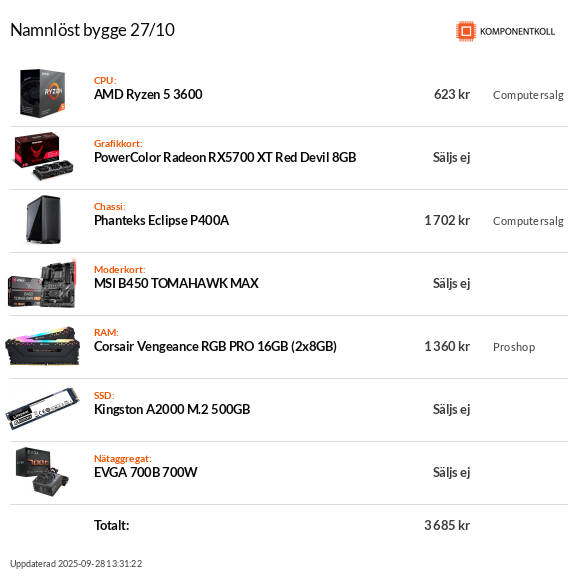Click the Kingston A2000 M.2 500GB name
Viewport: 577px width, 577px height.
pyautogui.click(x=172, y=410)
